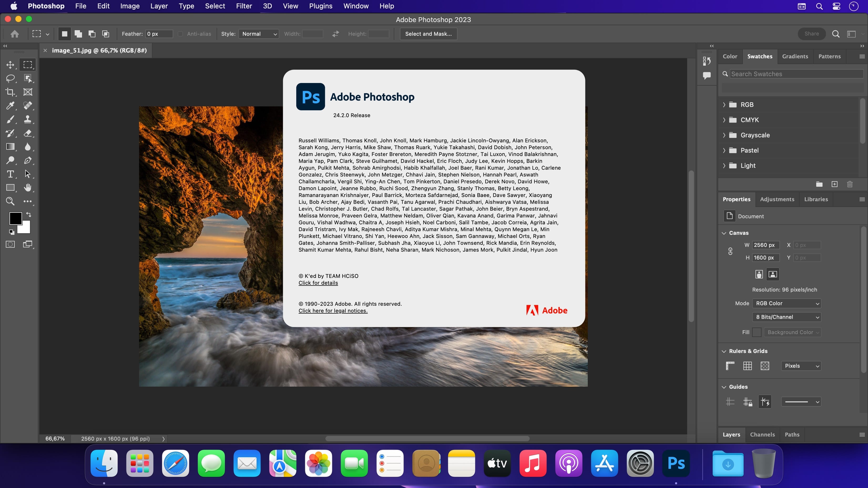This screenshot has width=868, height=488.
Task: Switch to the Channels tab
Action: tap(763, 434)
